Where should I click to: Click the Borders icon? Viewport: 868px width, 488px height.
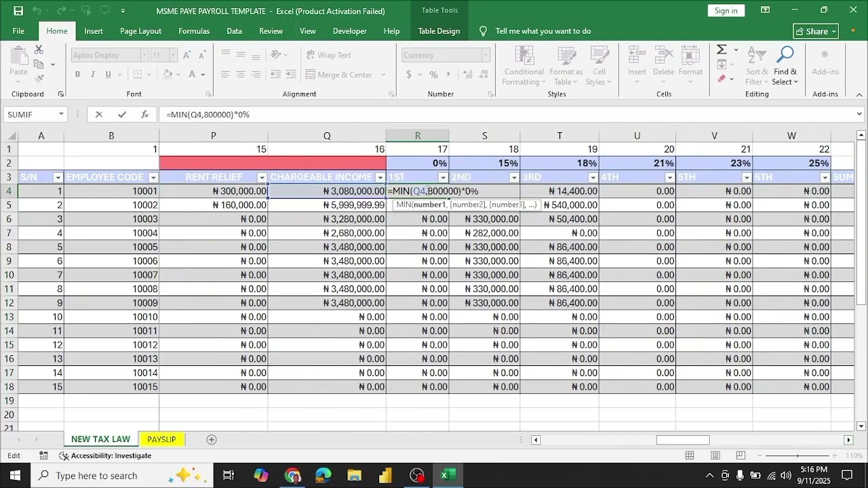pos(137,75)
